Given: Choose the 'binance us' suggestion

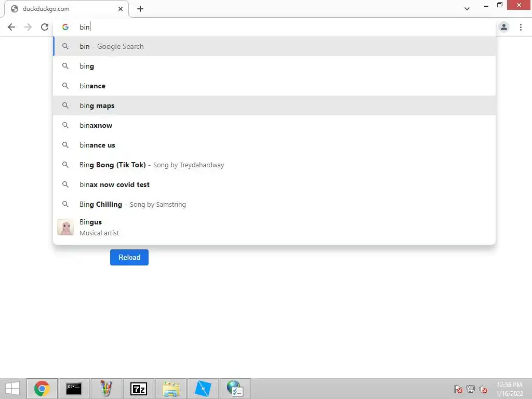Looking at the screenshot, I should [274, 145].
